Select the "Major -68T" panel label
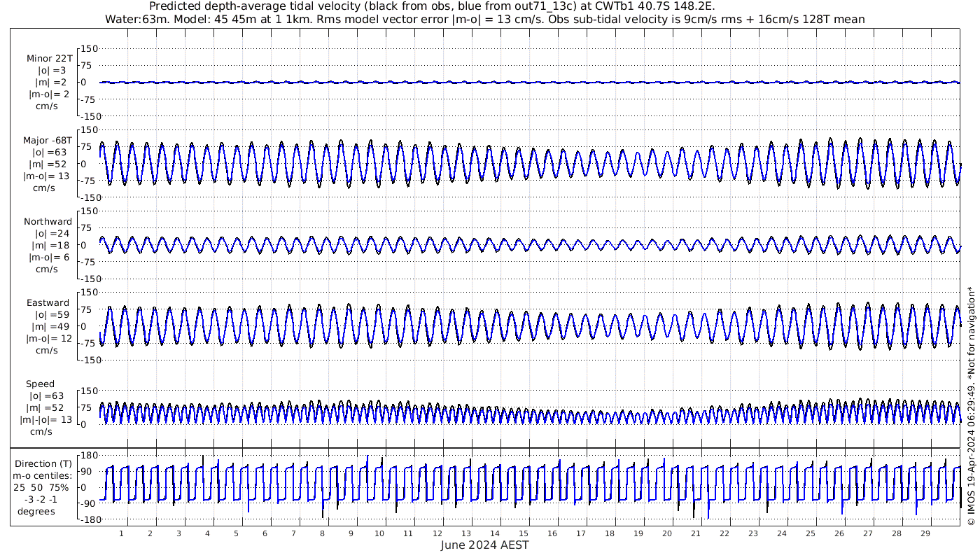 point(47,141)
